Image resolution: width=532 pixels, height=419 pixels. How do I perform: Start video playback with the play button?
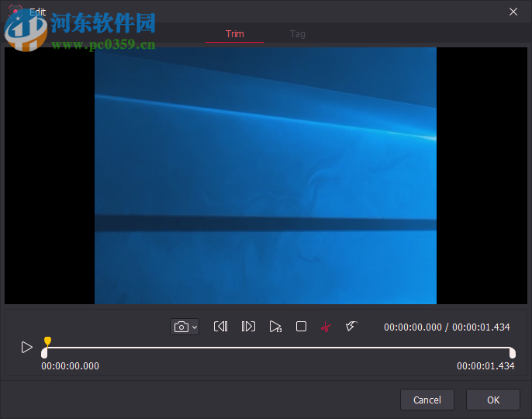pyautogui.click(x=27, y=348)
